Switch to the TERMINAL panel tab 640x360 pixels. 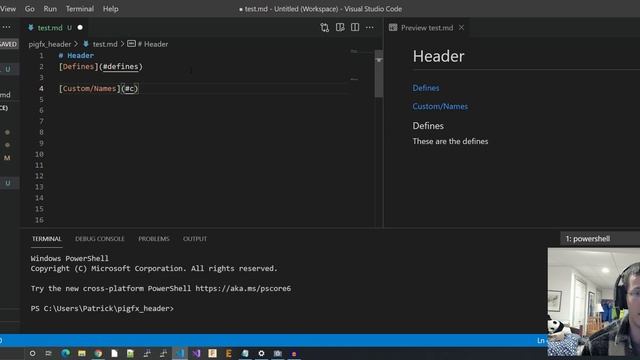click(x=47, y=239)
